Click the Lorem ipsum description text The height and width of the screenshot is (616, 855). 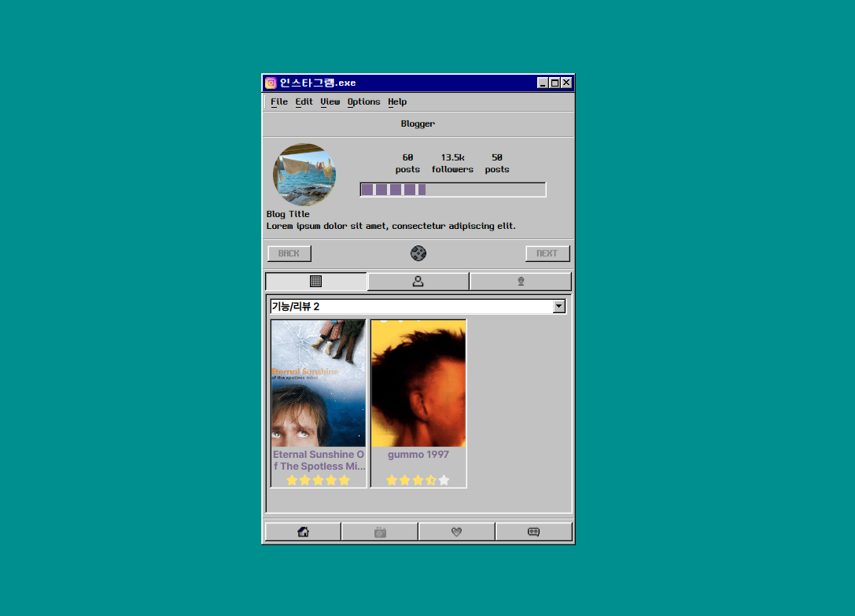tap(391, 226)
